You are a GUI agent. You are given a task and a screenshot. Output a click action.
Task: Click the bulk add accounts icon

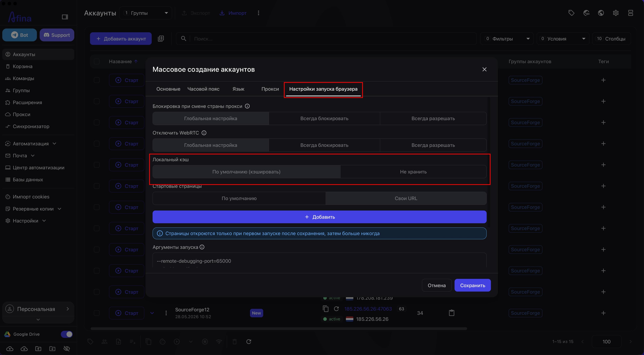coord(161,39)
